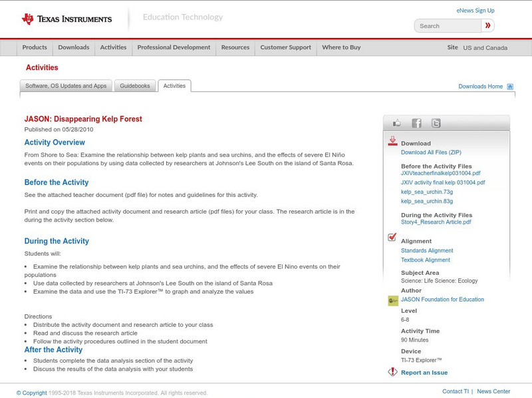
Task: Open the eNews Sign Up link
Action: point(475,11)
